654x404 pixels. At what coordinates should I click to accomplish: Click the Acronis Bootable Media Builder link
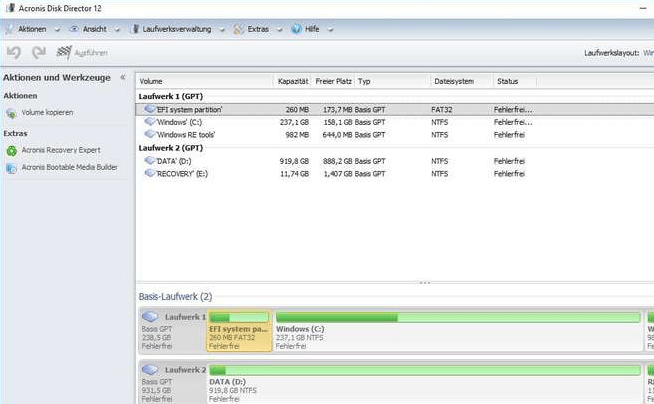[70, 167]
